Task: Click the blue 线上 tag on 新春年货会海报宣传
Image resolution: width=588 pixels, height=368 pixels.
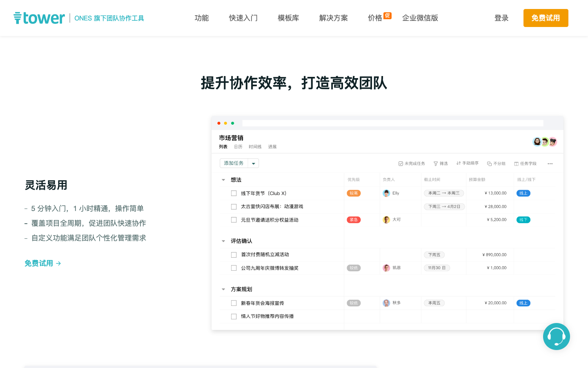Action: [x=523, y=303]
